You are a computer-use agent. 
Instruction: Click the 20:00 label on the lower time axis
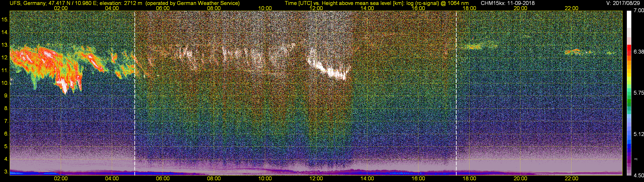click(x=521, y=179)
